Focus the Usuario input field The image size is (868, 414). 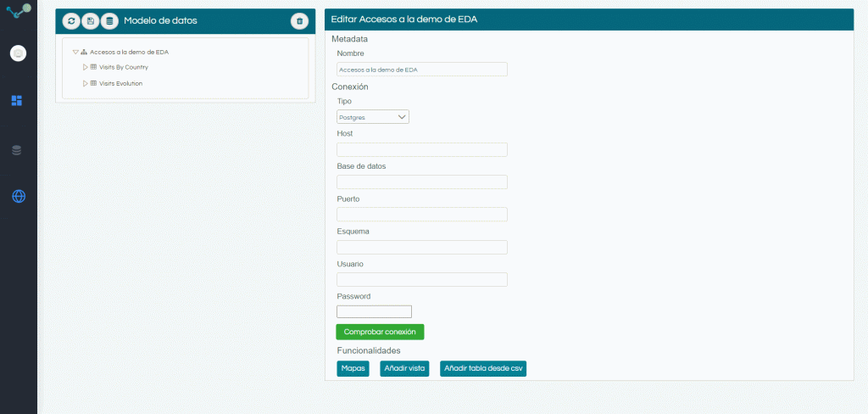click(x=422, y=279)
